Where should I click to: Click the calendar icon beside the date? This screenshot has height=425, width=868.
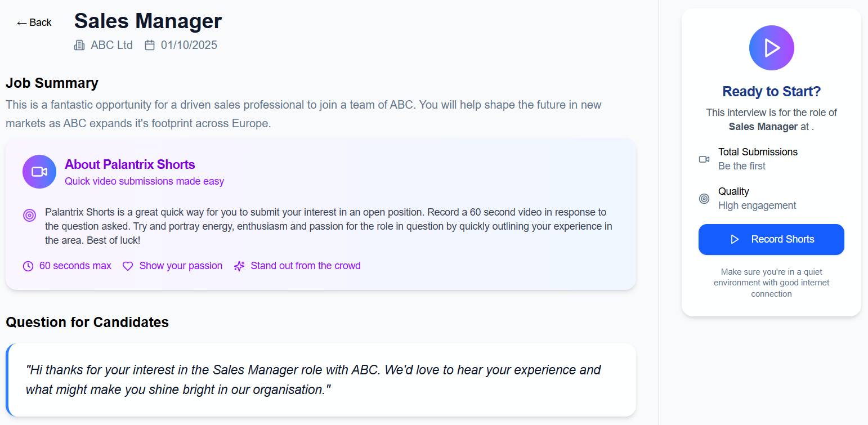click(150, 45)
